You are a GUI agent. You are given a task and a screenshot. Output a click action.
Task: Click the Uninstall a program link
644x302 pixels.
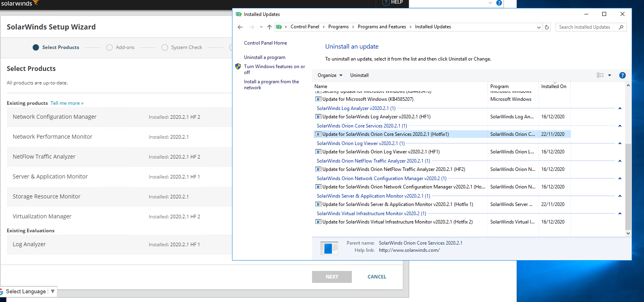(x=265, y=57)
